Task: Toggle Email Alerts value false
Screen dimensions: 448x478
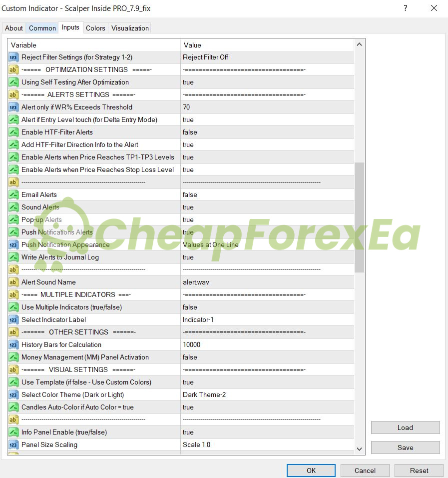Action: coord(267,195)
